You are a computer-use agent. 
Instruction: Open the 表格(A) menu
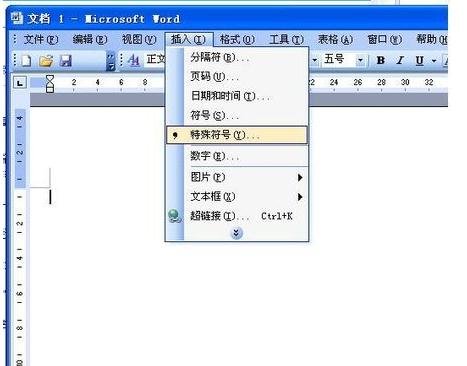[335, 40]
